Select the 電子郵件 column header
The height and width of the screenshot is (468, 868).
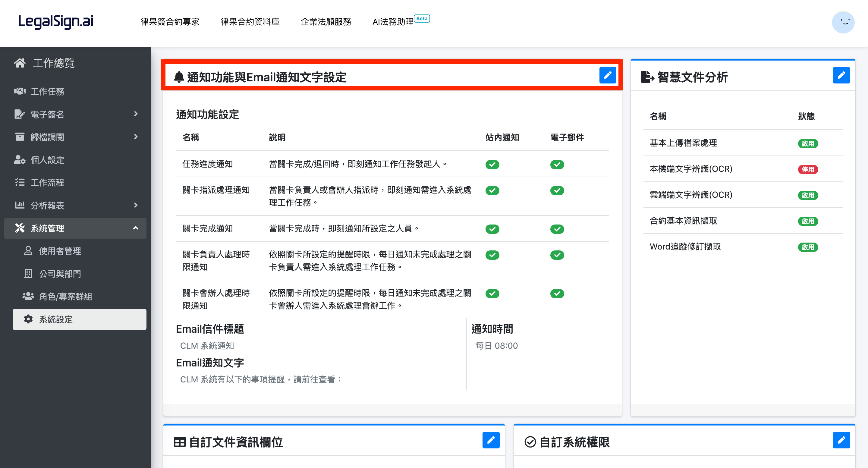click(567, 137)
